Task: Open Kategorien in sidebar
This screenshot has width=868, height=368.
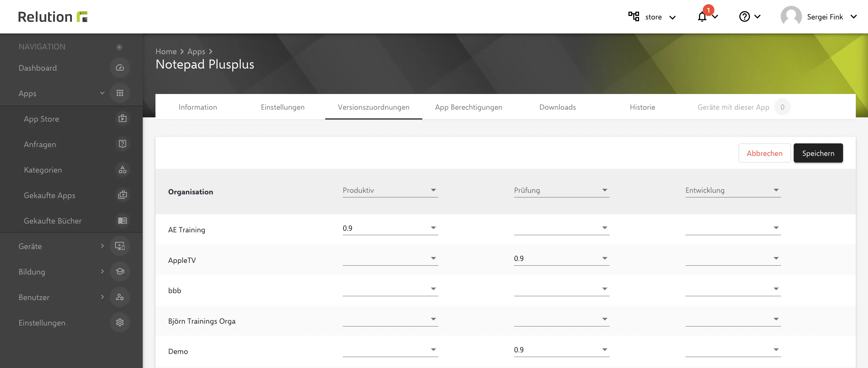Action: pos(43,170)
